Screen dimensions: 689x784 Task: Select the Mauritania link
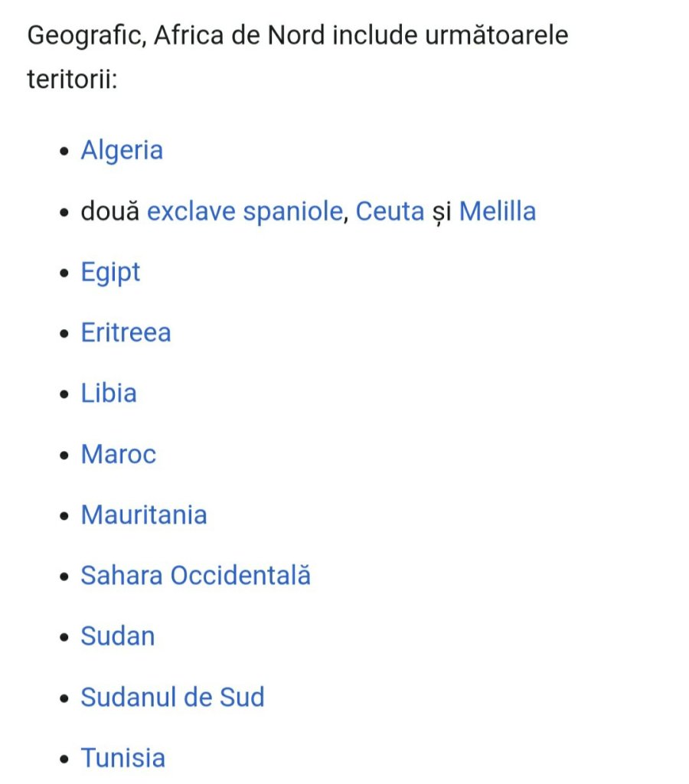(144, 514)
